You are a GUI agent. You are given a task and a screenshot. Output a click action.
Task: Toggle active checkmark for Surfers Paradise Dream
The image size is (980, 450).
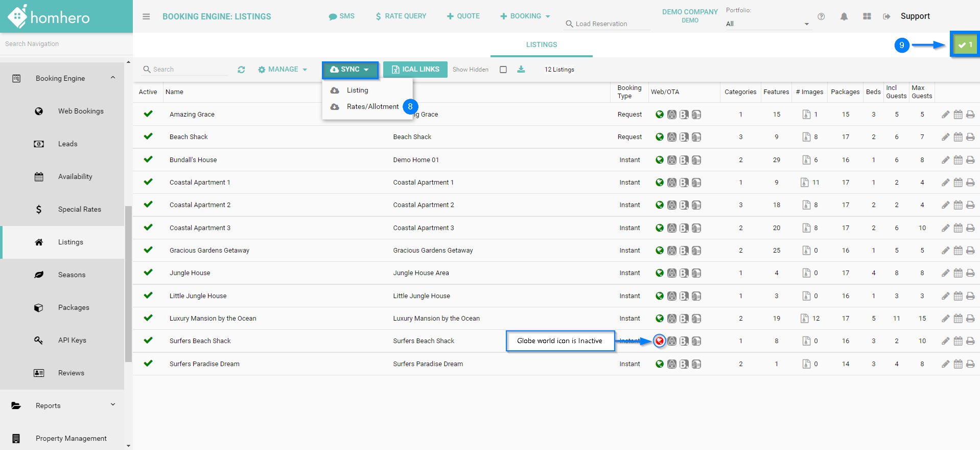click(148, 364)
